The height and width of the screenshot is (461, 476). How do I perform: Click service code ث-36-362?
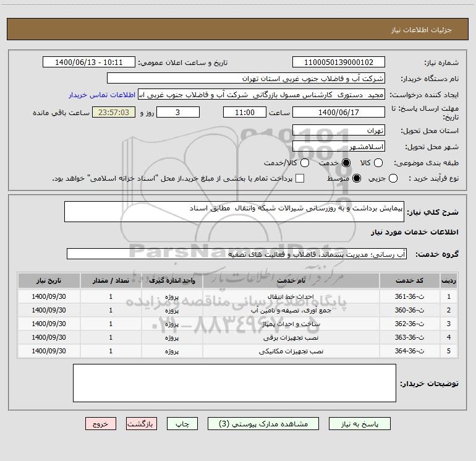(409, 324)
